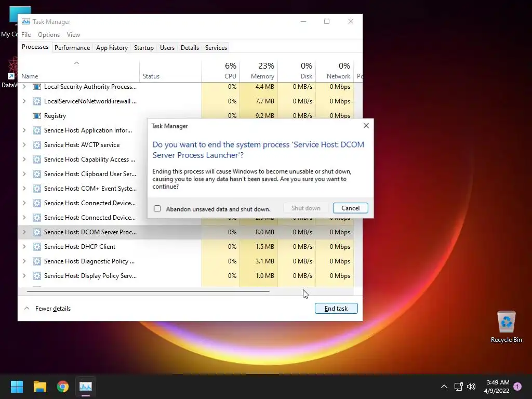Viewport: 532px width, 399px height.
Task: Expand Service Host: Clipboard User Service row
Action: pos(24,174)
